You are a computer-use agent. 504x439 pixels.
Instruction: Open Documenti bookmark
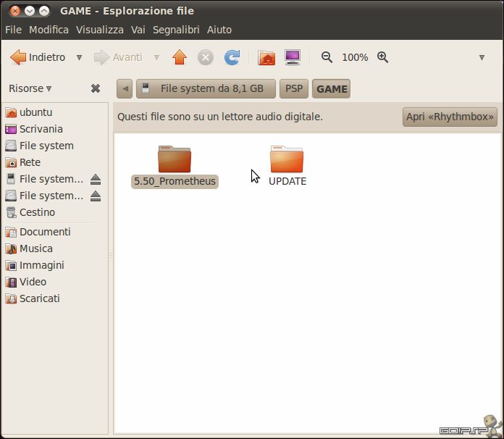point(45,233)
